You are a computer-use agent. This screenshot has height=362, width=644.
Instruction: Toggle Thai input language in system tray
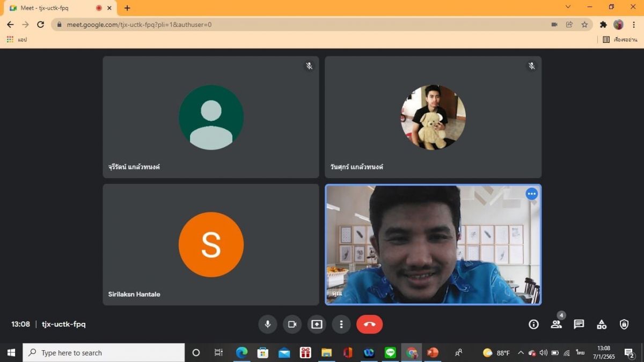pyautogui.click(x=580, y=352)
